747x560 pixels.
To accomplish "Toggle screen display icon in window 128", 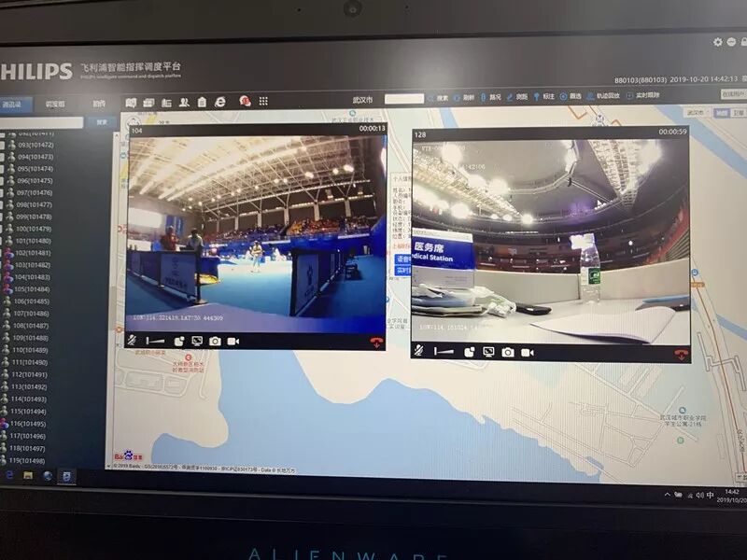I will point(488,352).
